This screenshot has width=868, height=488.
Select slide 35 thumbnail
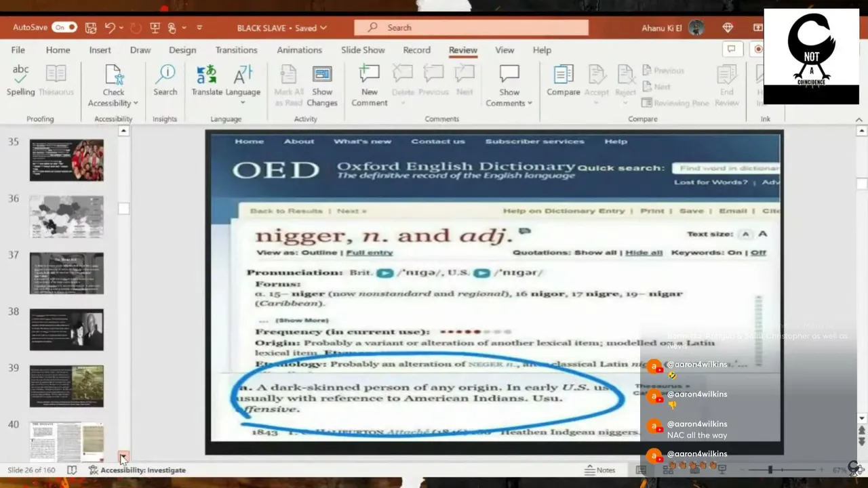tap(66, 160)
